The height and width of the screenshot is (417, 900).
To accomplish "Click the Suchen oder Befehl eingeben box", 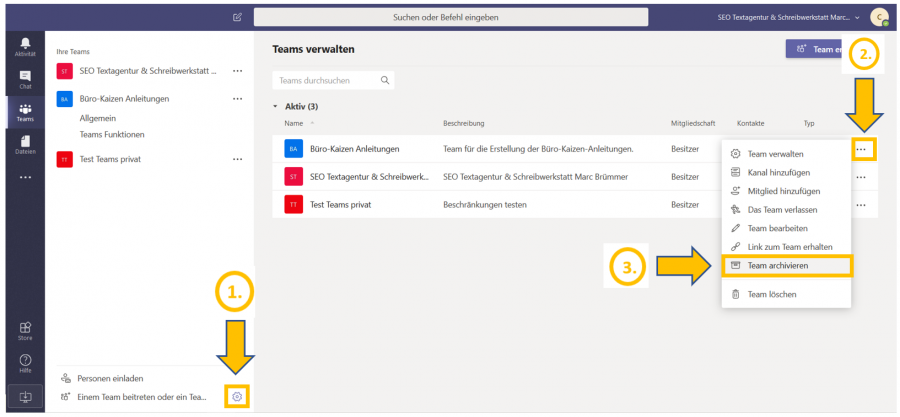I will [451, 17].
